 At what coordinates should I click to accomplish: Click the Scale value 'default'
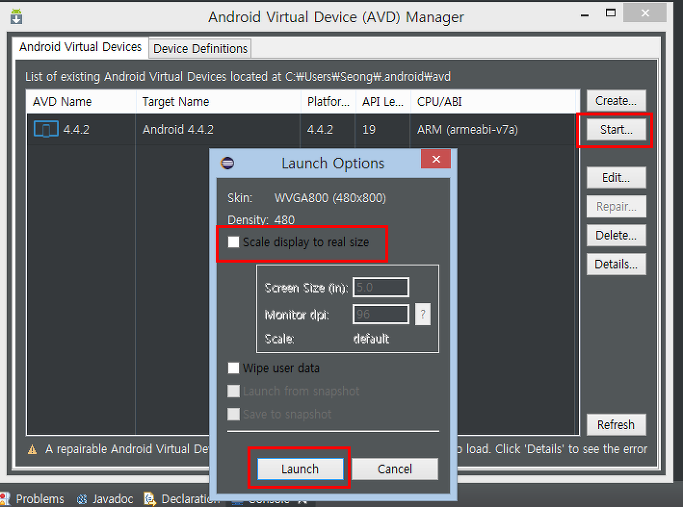(371, 338)
